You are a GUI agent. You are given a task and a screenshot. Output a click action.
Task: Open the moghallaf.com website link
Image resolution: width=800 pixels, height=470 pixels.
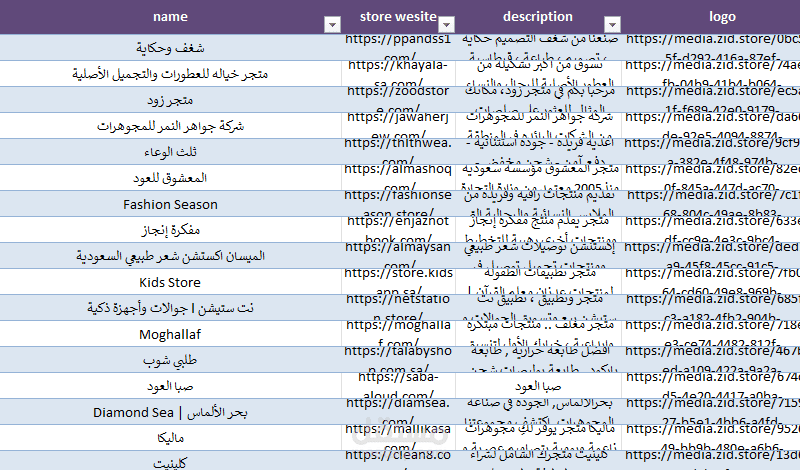[x=398, y=334]
